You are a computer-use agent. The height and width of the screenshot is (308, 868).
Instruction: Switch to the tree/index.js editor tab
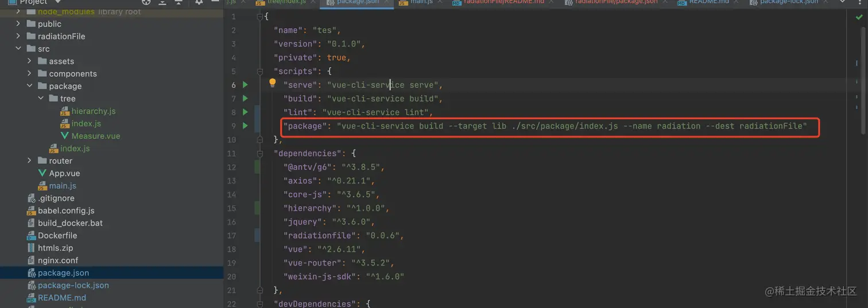[286, 2]
